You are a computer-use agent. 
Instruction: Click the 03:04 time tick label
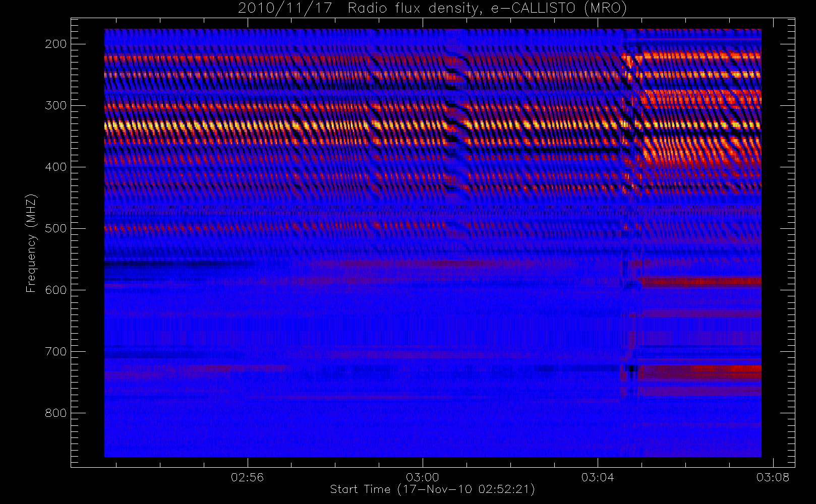pyautogui.click(x=598, y=477)
